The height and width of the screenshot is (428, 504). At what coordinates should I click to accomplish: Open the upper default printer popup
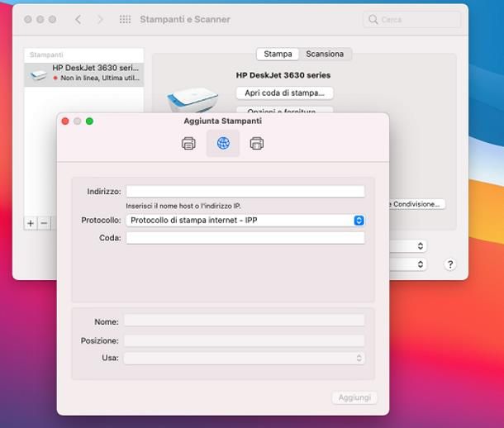pyautogui.click(x=408, y=246)
